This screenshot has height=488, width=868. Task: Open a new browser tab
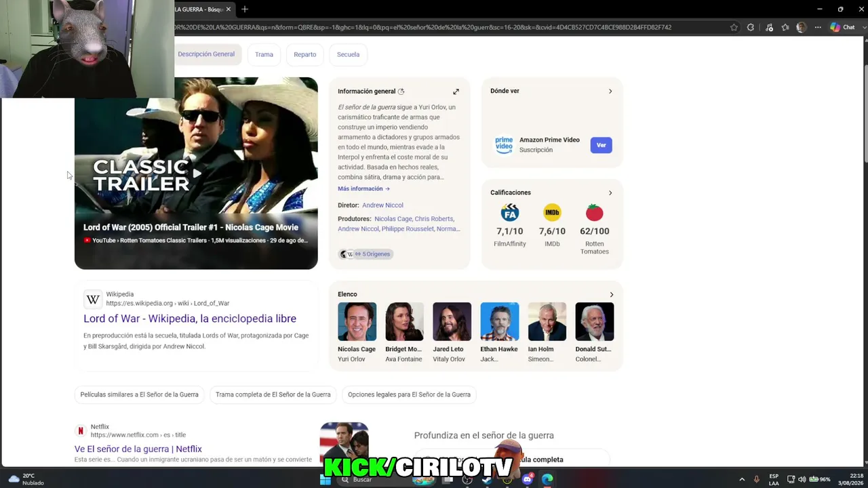245,9
